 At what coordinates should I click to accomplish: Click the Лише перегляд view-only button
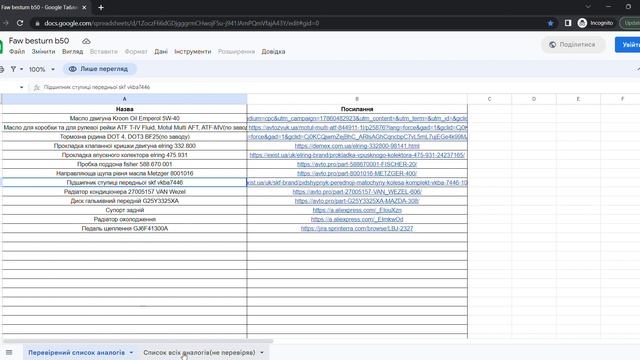click(x=99, y=69)
